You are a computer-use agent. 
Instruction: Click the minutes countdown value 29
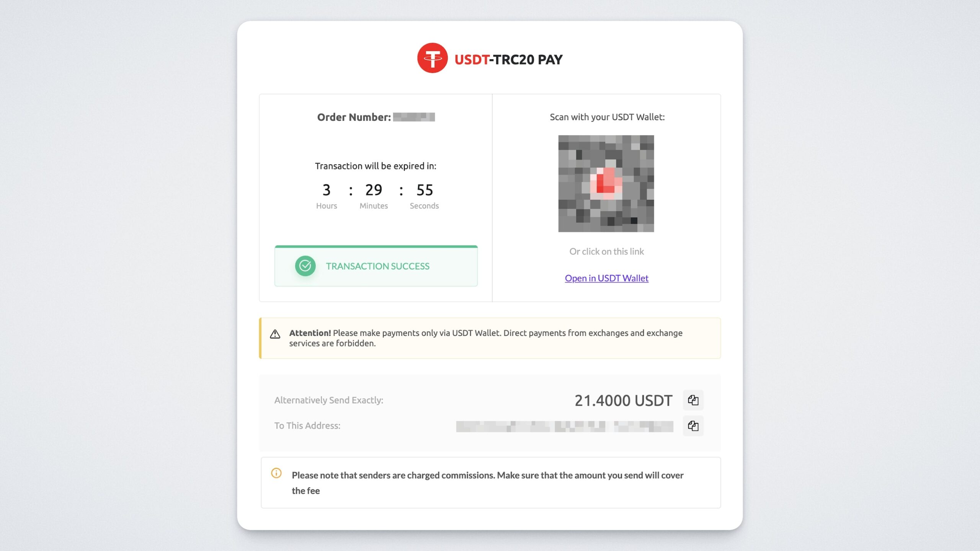pyautogui.click(x=374, y=190)
